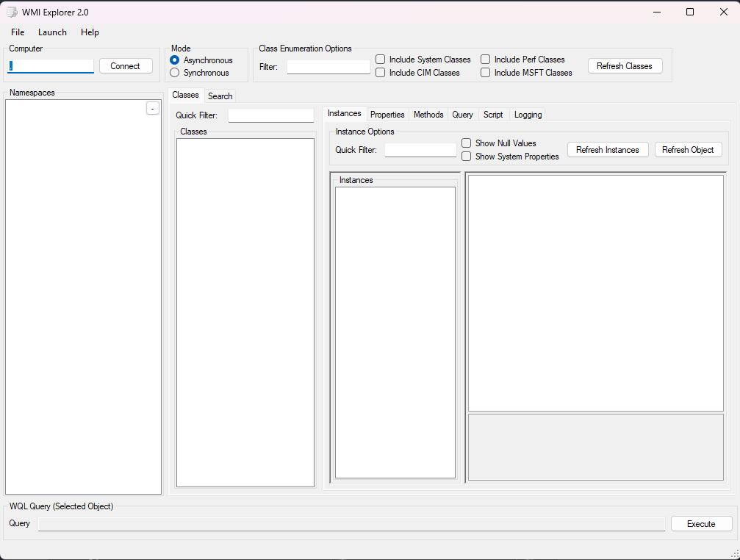
Task: Select Asynchronous mode radio button
Action: tap(175, 60)
